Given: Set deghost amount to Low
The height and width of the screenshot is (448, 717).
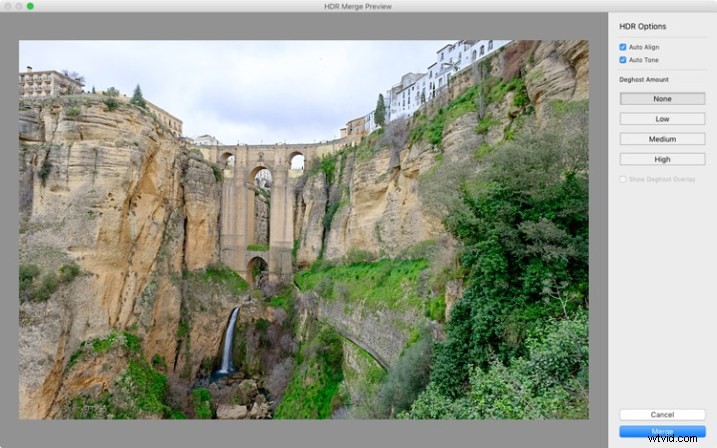Looking at the screenshot, I should [662, 119].
